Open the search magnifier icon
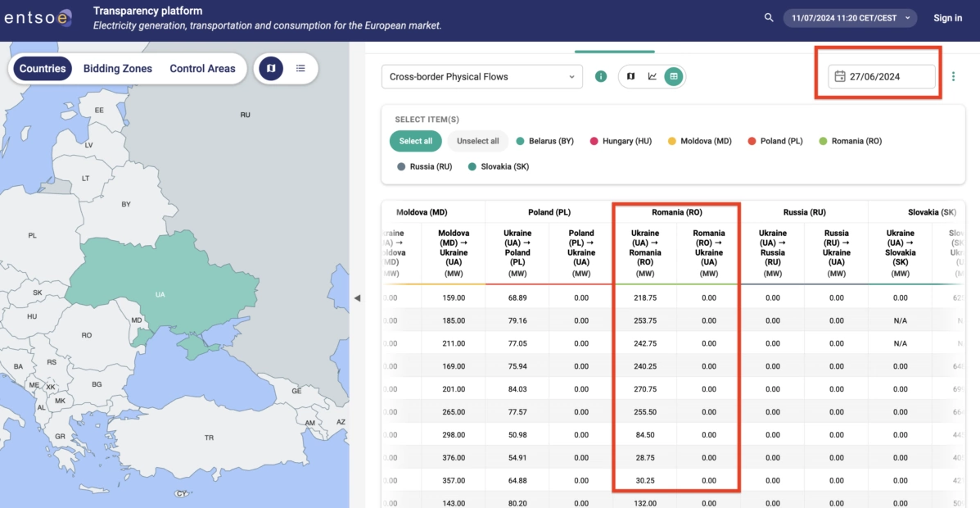This screenshot has height=508, width=980. (x=769, y=17)
